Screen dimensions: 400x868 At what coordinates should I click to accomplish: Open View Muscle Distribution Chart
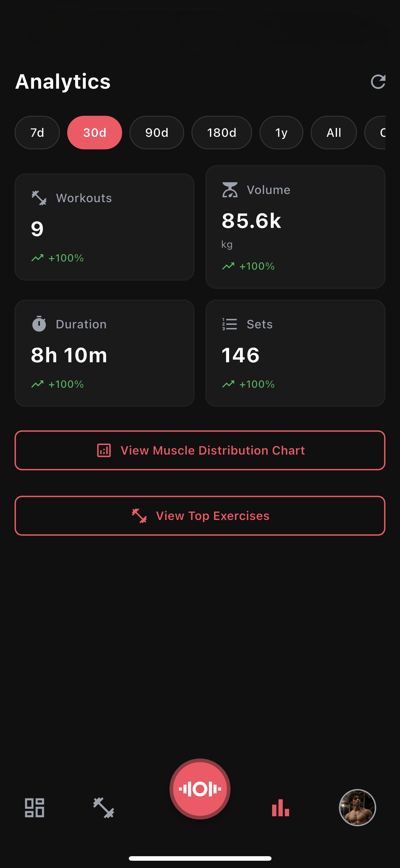(x=200, y=450)
